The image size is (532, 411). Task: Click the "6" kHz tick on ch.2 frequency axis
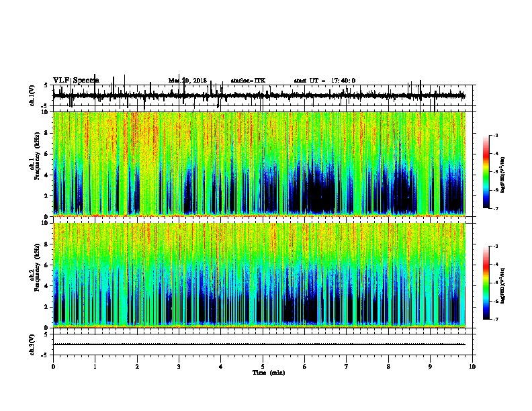(47, 265)
